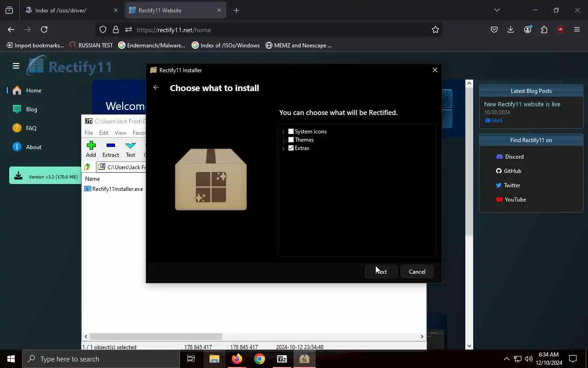Open New Rectify11 website is live post
588x368 pixels.
point(522,104)
